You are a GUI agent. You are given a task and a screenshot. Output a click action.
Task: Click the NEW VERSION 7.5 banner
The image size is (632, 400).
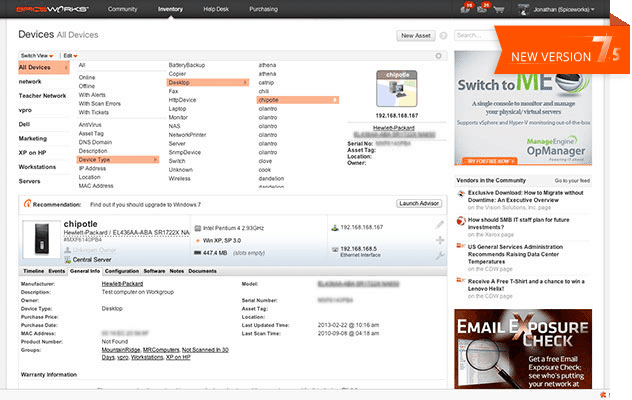click(x=561, y=49)
